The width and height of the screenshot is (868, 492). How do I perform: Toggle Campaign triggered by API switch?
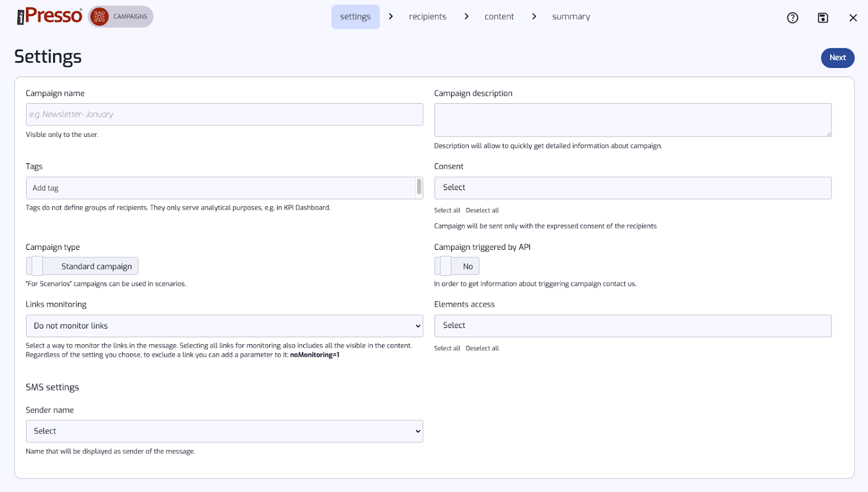pos(445,266)
